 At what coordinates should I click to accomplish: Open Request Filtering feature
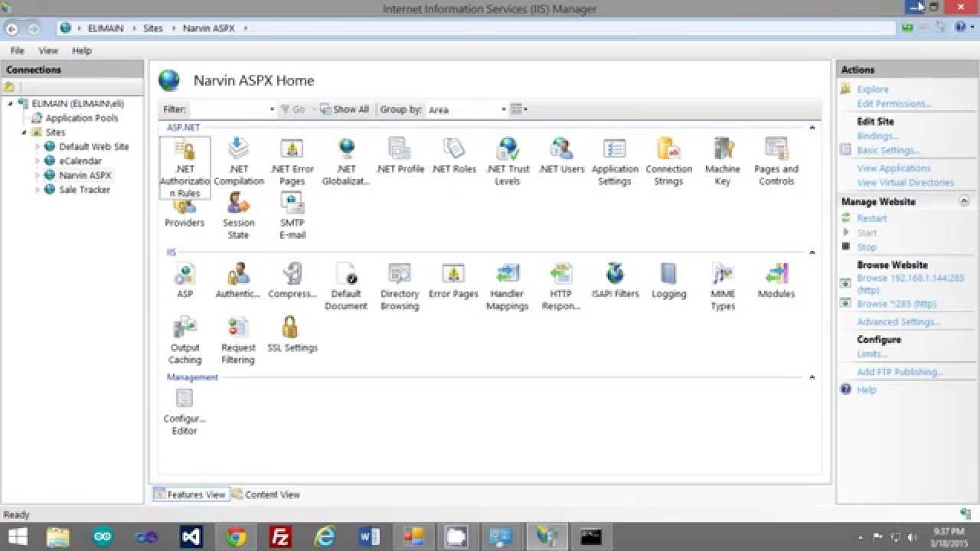238,341
